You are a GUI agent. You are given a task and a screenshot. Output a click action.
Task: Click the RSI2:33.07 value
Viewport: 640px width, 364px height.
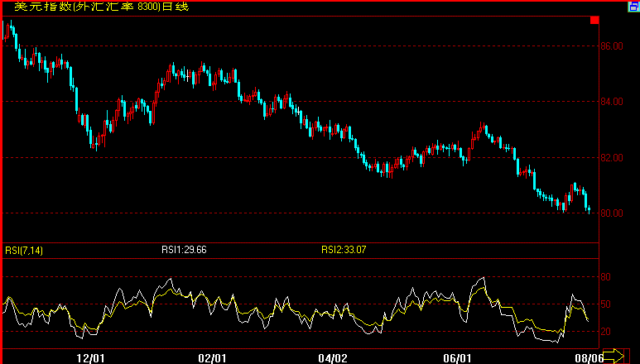pos(344,250)
